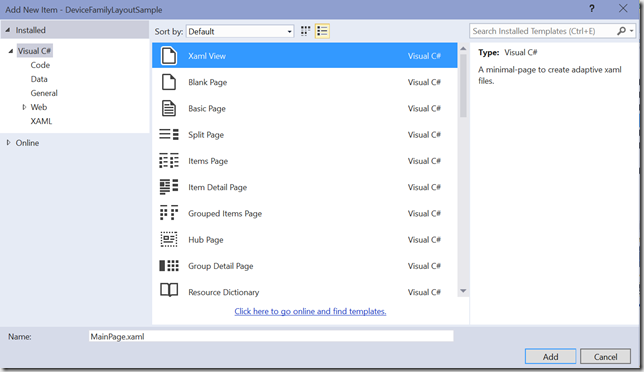Click the Group Detail Page icon
The height and width of the screenshot is (372, 644).
[169, 266]
